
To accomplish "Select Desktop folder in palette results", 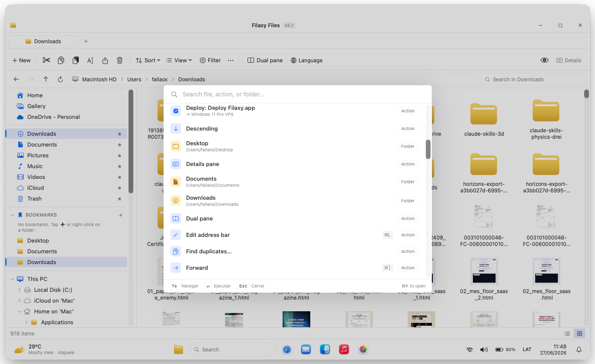I will (294, 146).
